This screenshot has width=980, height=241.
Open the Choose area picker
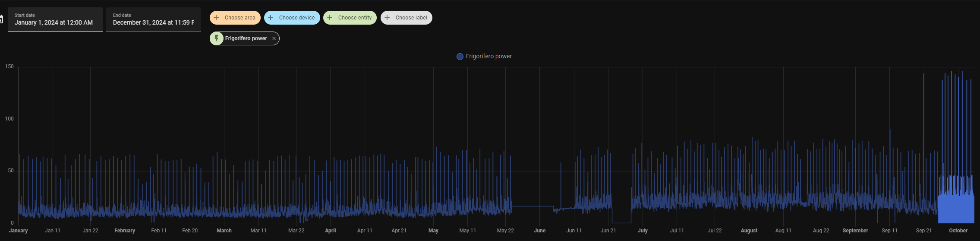[x=239, y=18]
